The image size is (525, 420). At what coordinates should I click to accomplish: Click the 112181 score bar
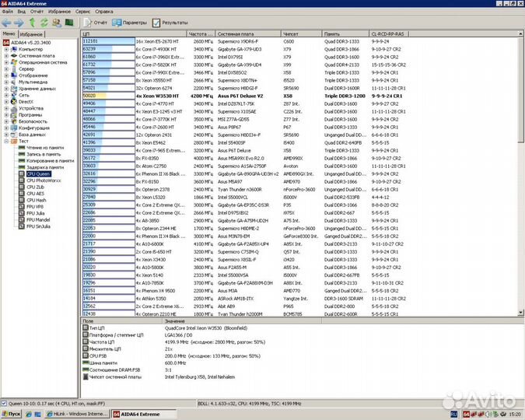tap(108, 41)
